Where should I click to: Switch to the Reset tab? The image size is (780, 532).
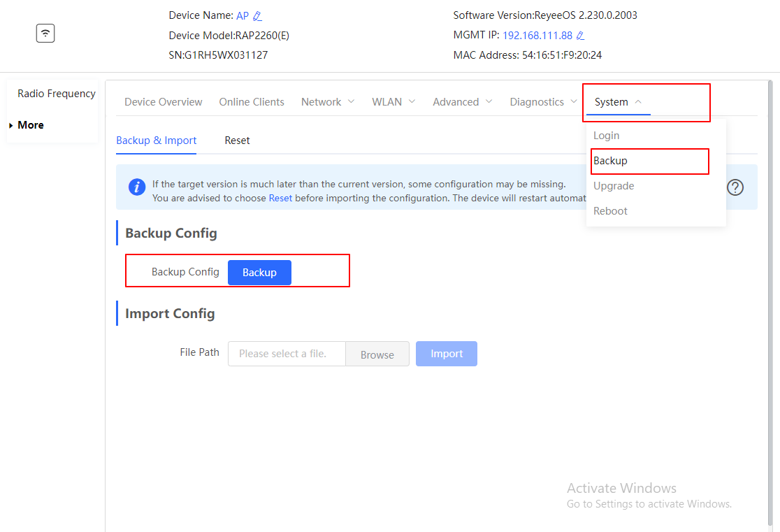tap(237, 141)
